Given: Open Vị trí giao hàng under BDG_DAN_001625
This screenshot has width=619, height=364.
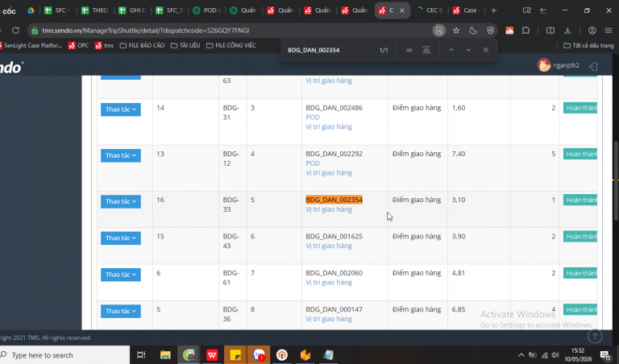Looking at the screenshot, I should pos(329,246).
